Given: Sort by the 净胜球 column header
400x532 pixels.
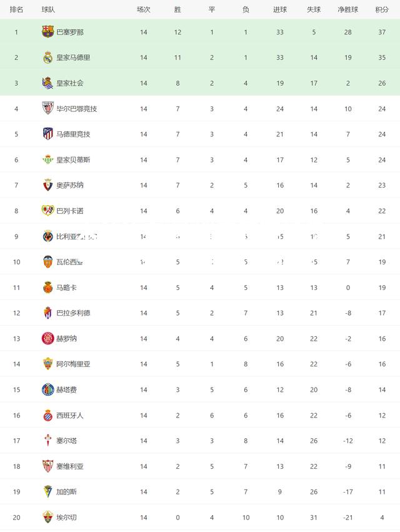Looking at the screenshot, I should 348,9.
